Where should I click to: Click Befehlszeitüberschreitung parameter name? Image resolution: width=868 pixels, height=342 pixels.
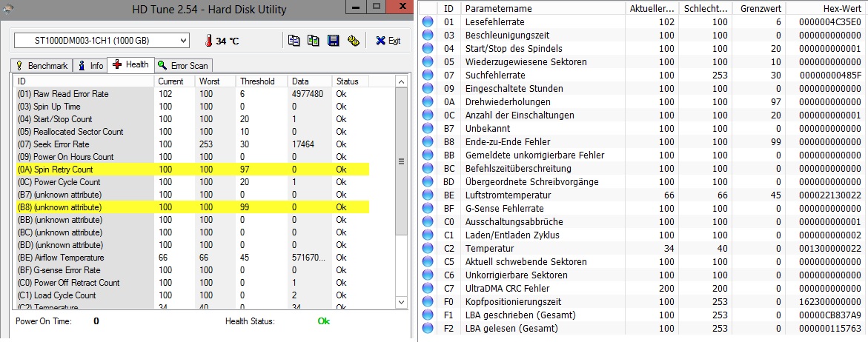[518, 169]
